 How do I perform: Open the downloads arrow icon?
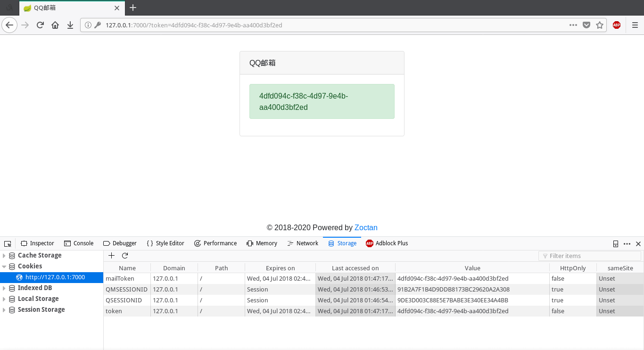coord(70,25)
